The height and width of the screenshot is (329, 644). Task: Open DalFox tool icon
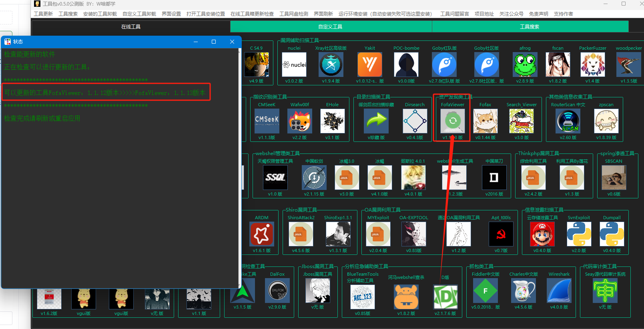[x=277, y=291]
